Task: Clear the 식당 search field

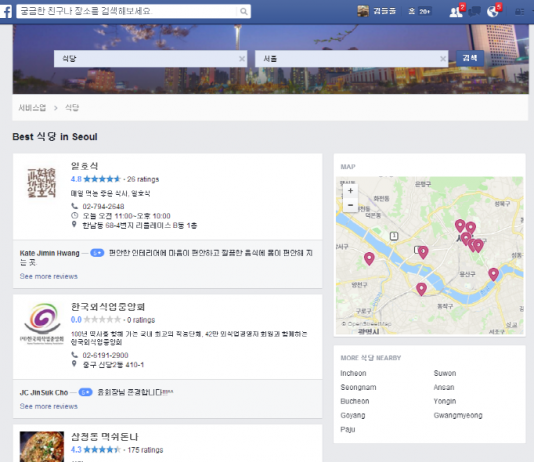Action: pyautogui.click(x=242, y=59)
